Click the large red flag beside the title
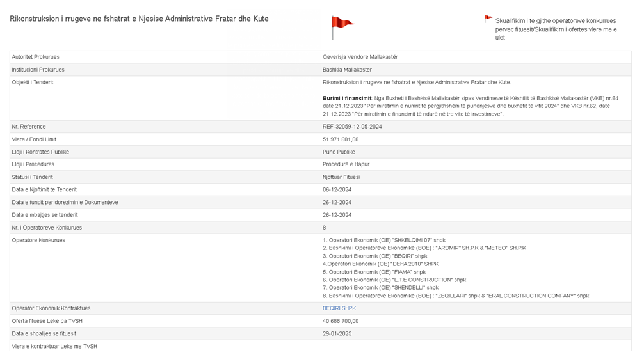Viewport: 644px width, 355px height. [x=342, y=27]
